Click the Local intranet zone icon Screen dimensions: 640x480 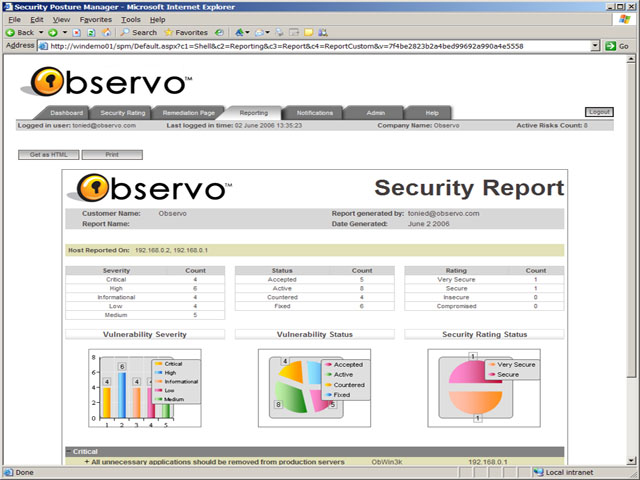point(539,473)
